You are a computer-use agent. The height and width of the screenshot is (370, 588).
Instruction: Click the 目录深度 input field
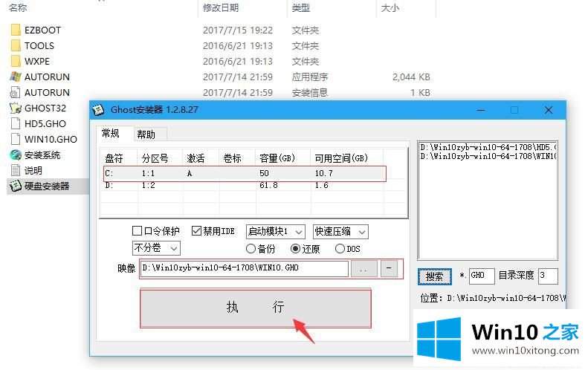pyautogui.click(x=548, y=276)
